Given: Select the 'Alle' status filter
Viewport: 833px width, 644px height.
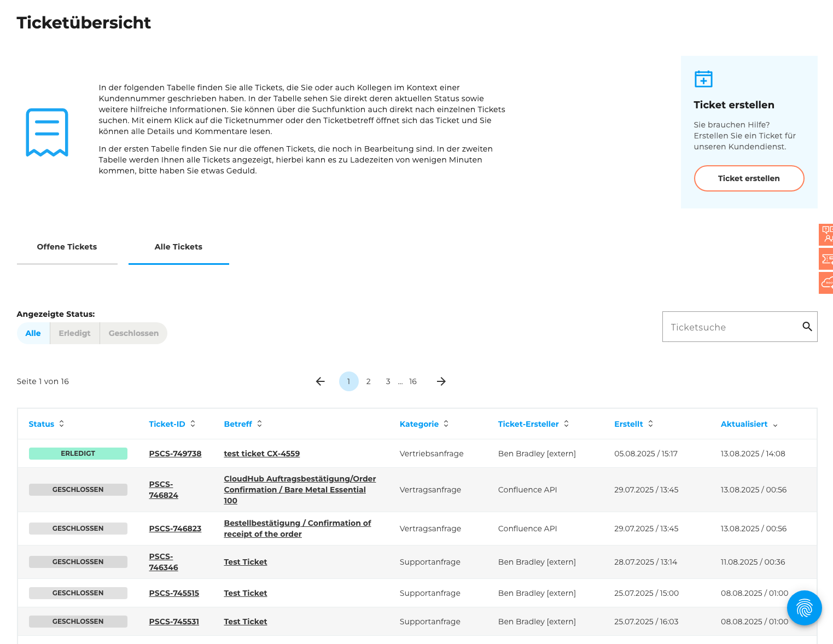Looking at the screenshot, I should pos(33,333).
